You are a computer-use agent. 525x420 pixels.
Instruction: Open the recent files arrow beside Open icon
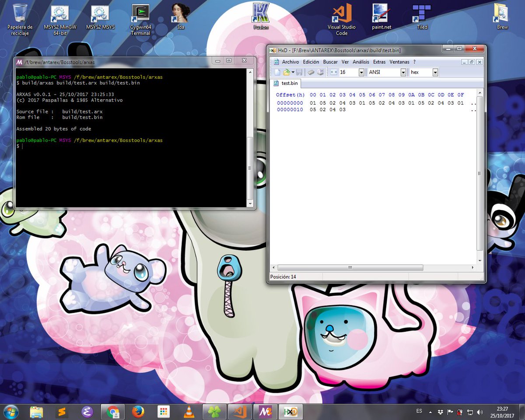[x=293, y=72]
